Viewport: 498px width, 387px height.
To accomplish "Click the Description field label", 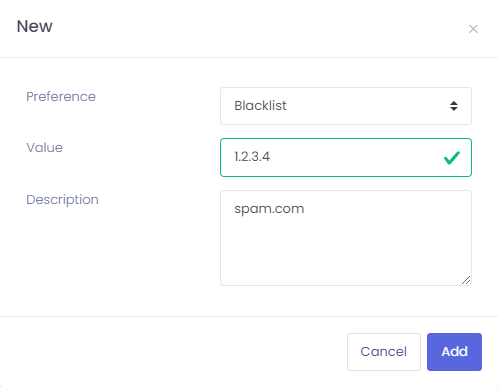I will (62, 200).
